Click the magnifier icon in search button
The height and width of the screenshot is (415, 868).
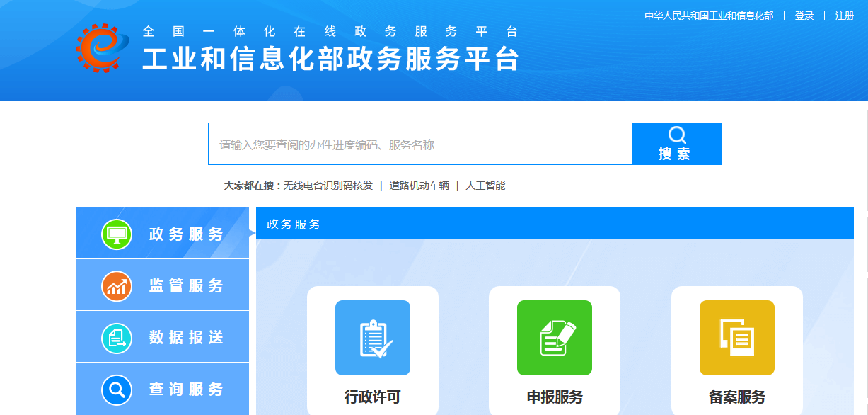pos(677,135)
